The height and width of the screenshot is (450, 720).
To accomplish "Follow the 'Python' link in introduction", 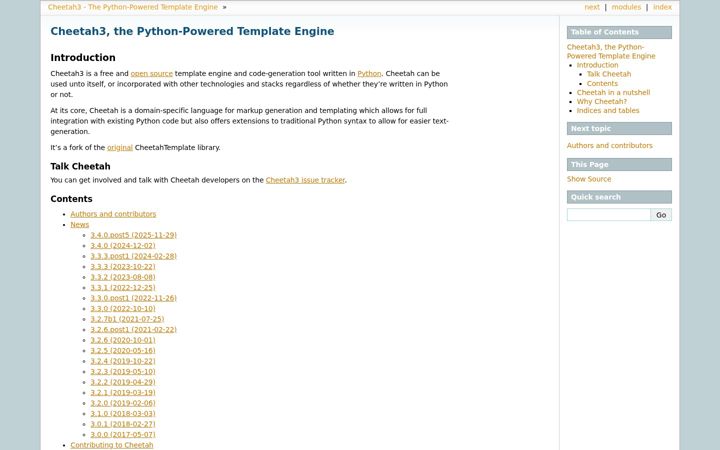I will (369, 73).
